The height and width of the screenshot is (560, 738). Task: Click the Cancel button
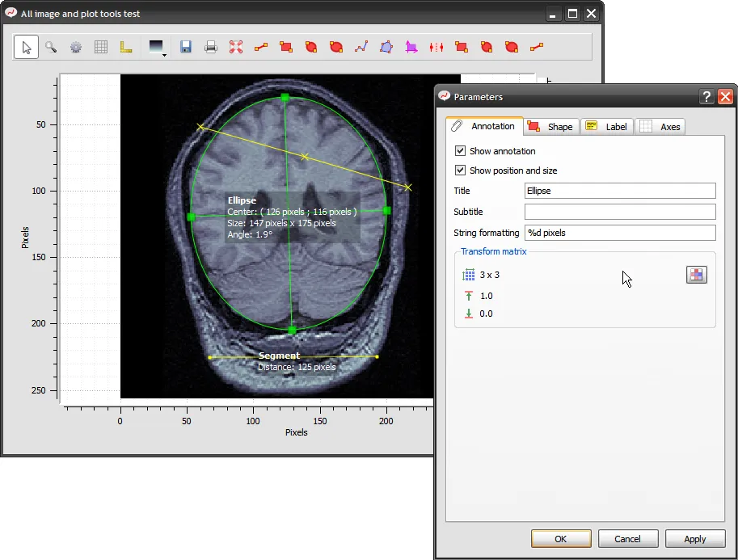627,539
